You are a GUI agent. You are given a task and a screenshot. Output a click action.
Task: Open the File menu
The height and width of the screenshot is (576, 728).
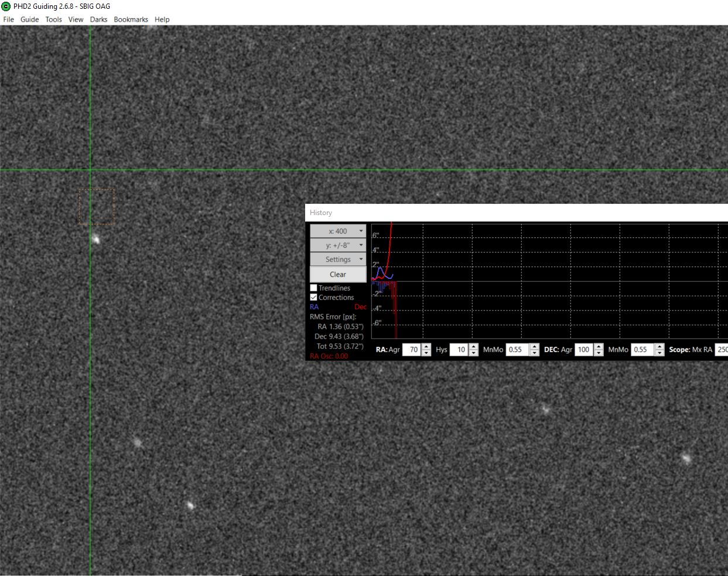[9, 19]
